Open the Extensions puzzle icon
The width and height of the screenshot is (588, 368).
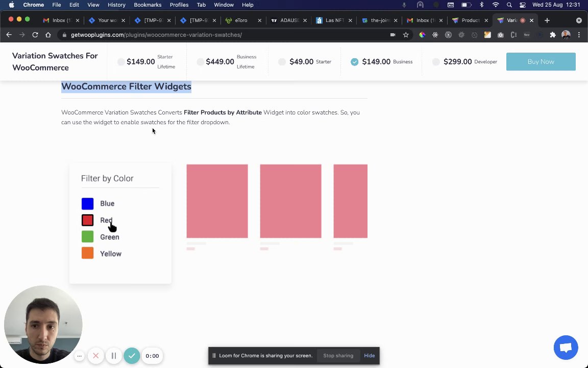click(553, 35)
